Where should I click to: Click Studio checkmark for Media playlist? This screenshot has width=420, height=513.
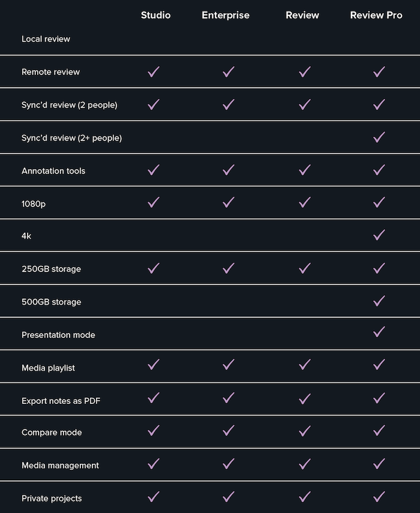pyautogui.click(x=154, y=364)
